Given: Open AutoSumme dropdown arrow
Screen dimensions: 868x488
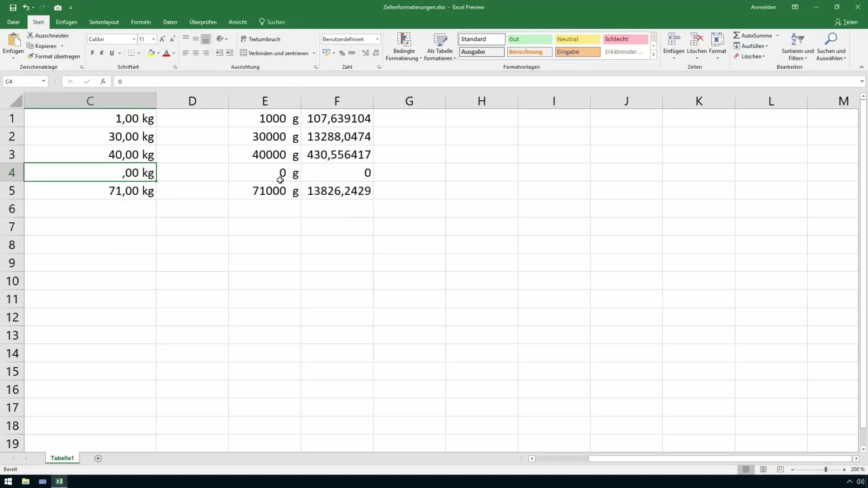Looking at the screenshot, I should (x=778, y=35).
